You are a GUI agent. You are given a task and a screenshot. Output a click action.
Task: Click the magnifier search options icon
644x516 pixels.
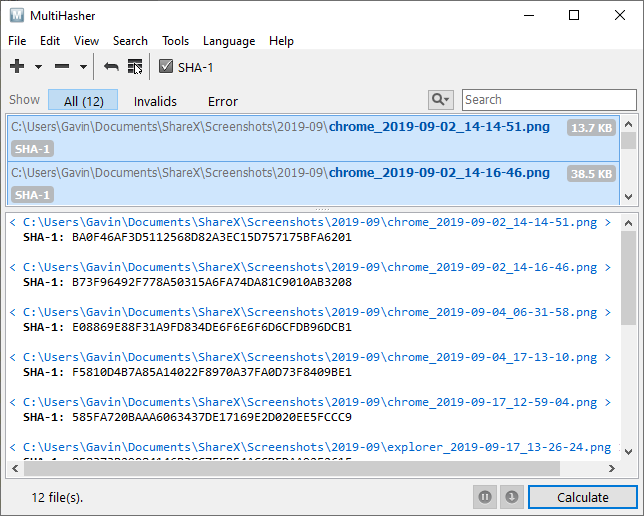[x=440, y=100]
